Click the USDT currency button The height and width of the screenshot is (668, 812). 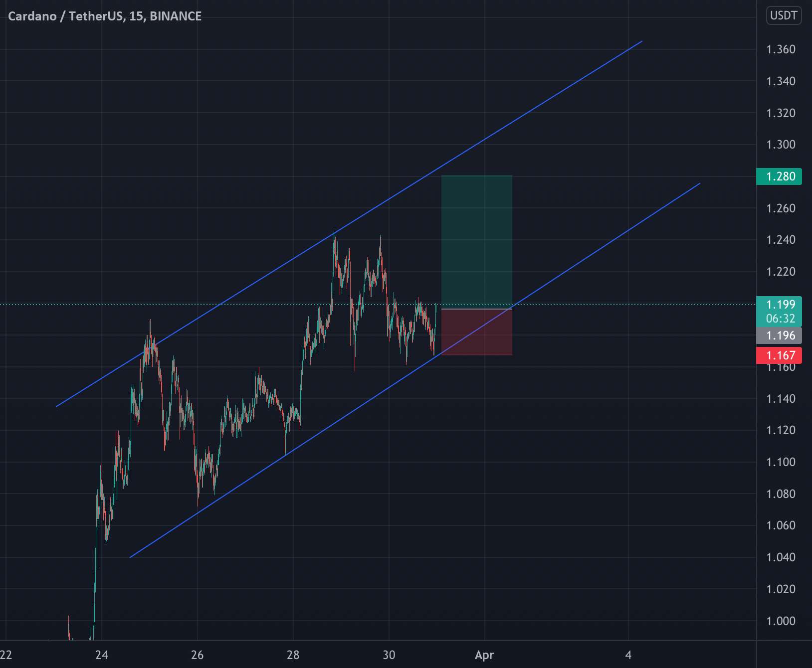(784, 15)
